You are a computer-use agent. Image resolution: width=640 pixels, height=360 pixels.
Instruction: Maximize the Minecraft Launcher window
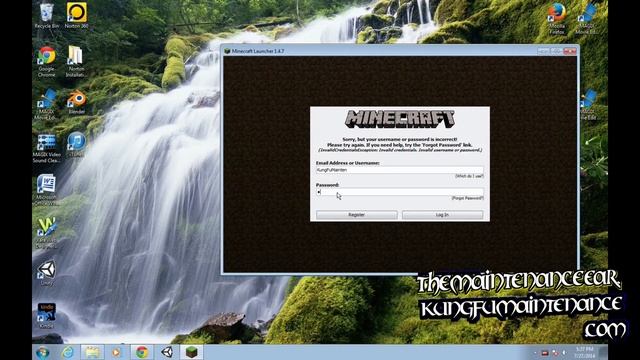pyautogui.click(x=556, y=51)
